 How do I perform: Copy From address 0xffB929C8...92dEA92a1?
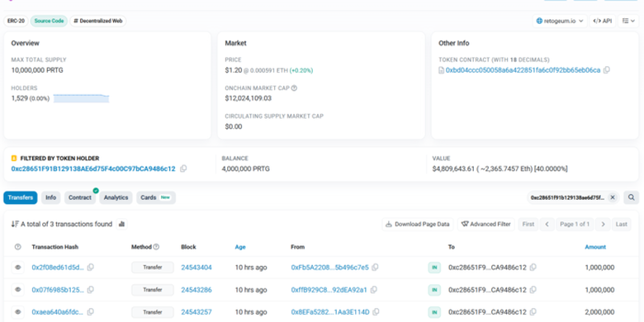373,290
